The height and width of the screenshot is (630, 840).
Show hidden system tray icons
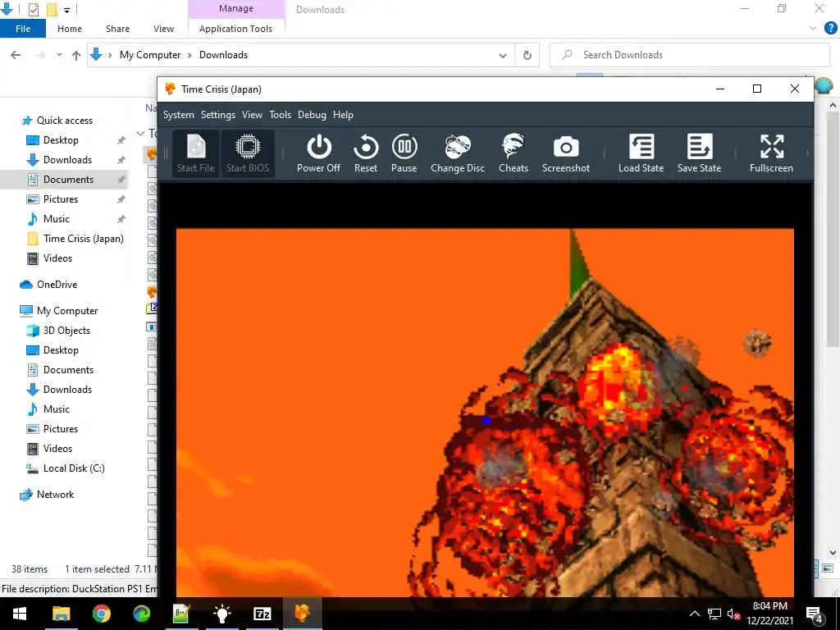pos(694,614)
